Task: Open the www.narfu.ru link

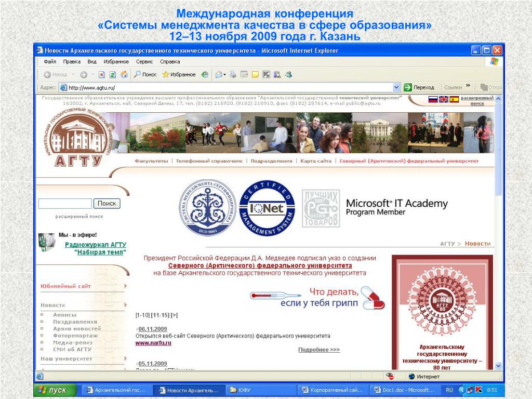Action: coord(153,343)
